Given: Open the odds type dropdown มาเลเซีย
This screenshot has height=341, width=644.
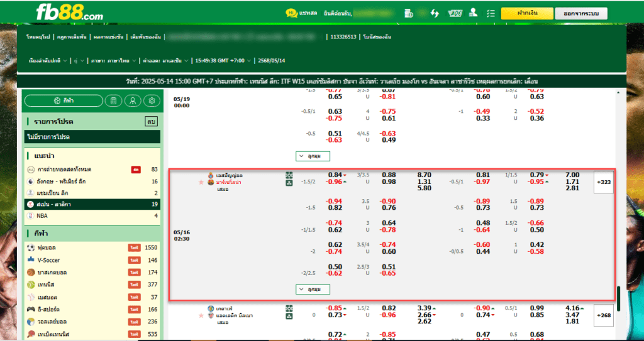Looking at the screenshot, I should 166,61.
